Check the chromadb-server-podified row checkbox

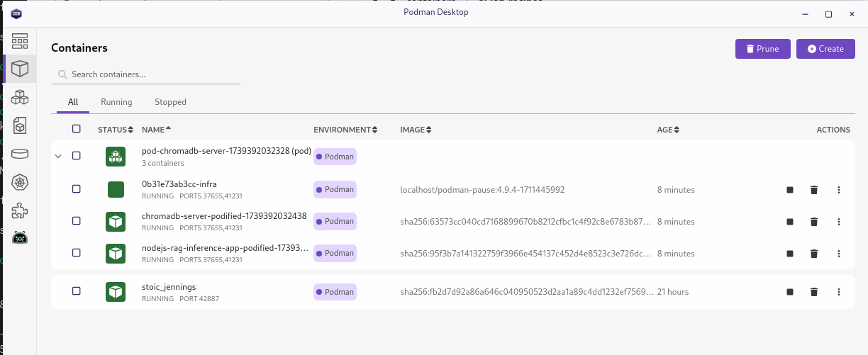click(x=77, y=221)
